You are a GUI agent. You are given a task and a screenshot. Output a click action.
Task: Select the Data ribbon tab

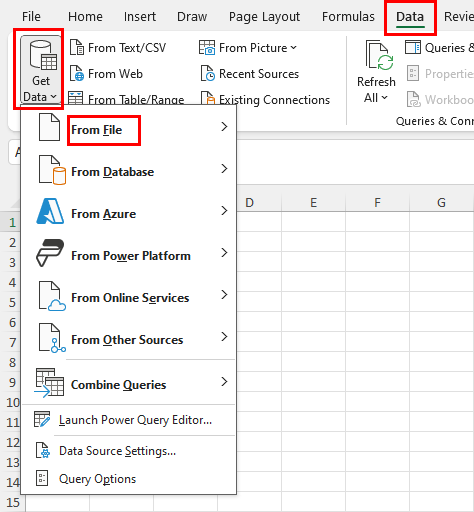[x=410, y=17]
